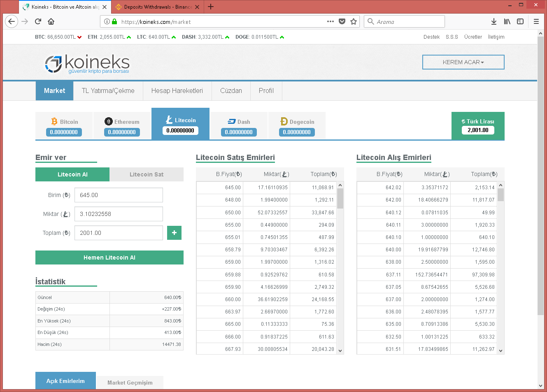Click the page scrollbar down arrow
This screenshot has height=392, width=547.
pos(541,386)
